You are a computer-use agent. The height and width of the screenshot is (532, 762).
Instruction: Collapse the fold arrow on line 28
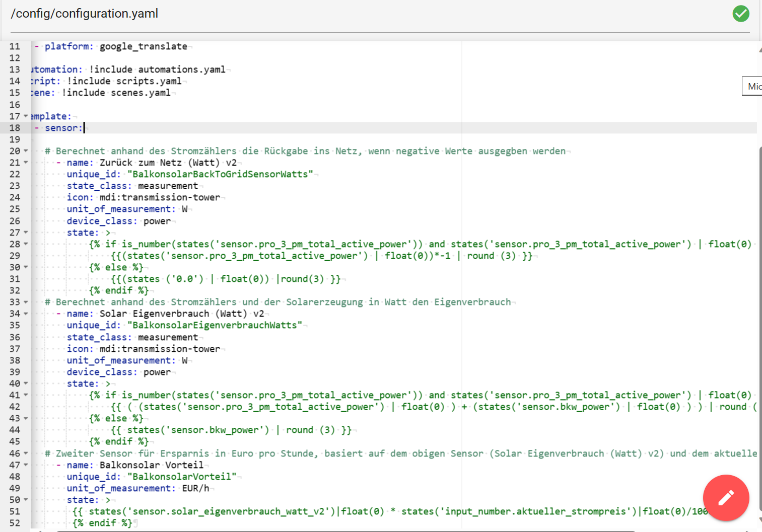point(26,244)
